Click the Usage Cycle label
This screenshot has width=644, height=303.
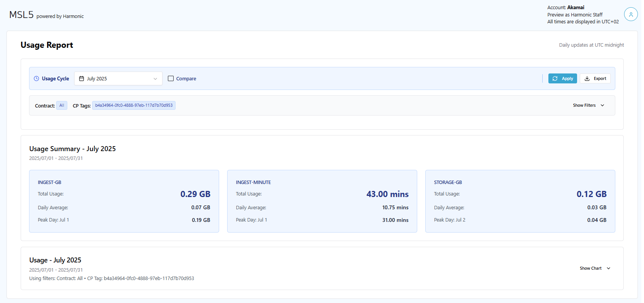55,79
